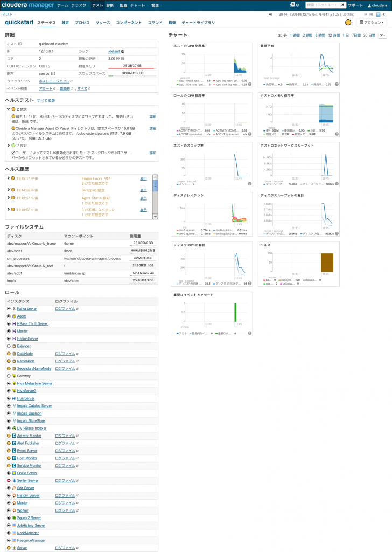Collapse the '2 懸念' health test group
This screenshot has height=552, width=392.
click(x=8, y=109)
